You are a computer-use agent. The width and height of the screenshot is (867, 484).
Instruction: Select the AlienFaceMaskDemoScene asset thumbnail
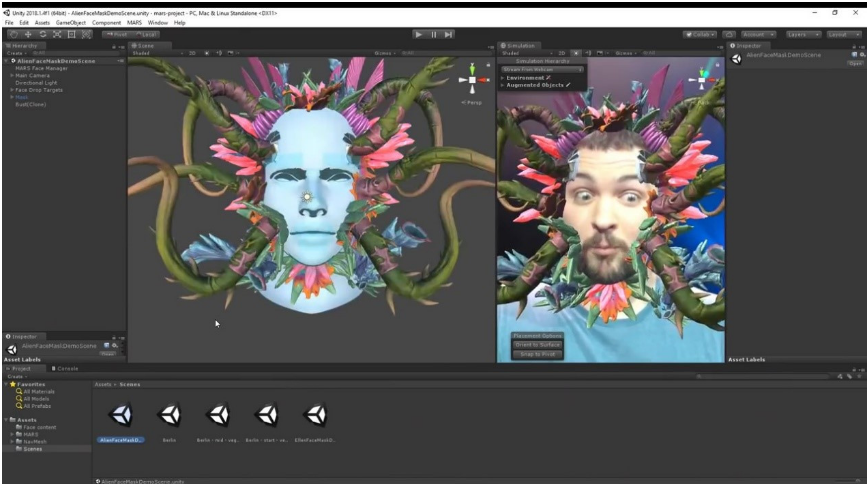point(122,416)
